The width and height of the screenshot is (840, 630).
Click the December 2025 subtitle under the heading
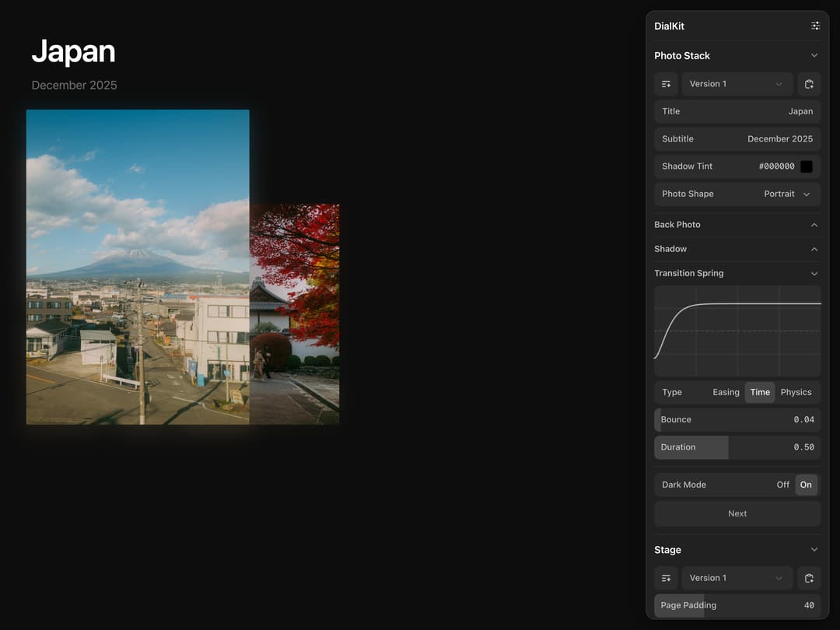coord(74,86)
